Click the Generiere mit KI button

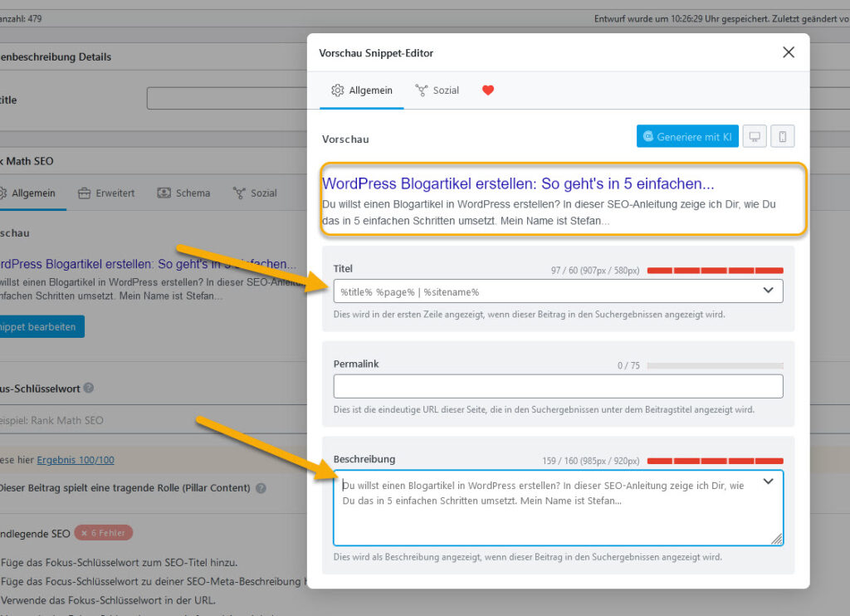(x=686, y=137)
